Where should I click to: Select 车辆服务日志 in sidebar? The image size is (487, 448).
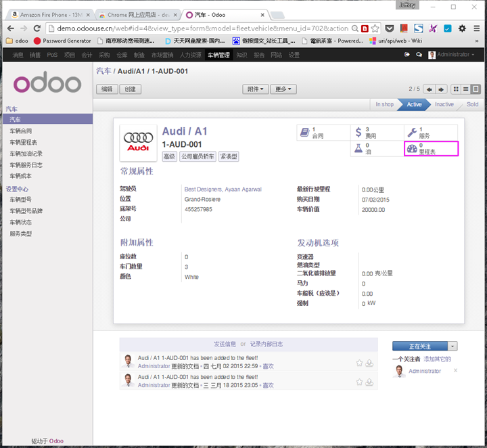[x=26, y=165]
